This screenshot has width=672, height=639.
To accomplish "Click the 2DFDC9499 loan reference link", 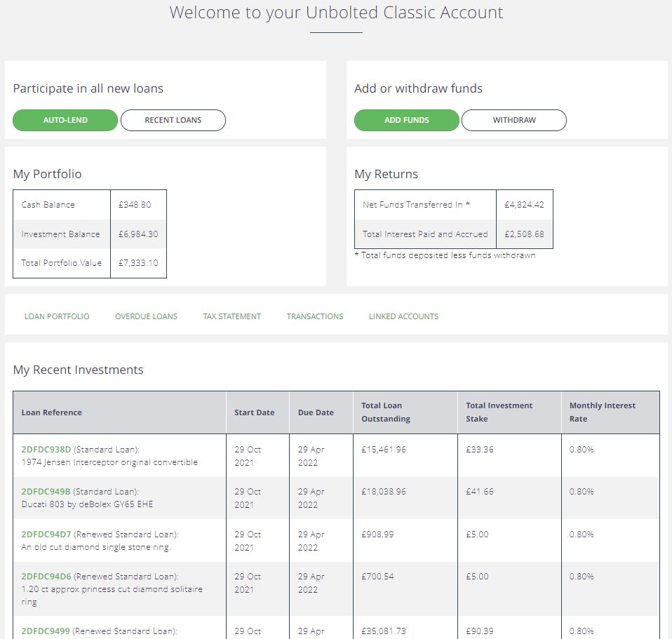I will [46, 631].
